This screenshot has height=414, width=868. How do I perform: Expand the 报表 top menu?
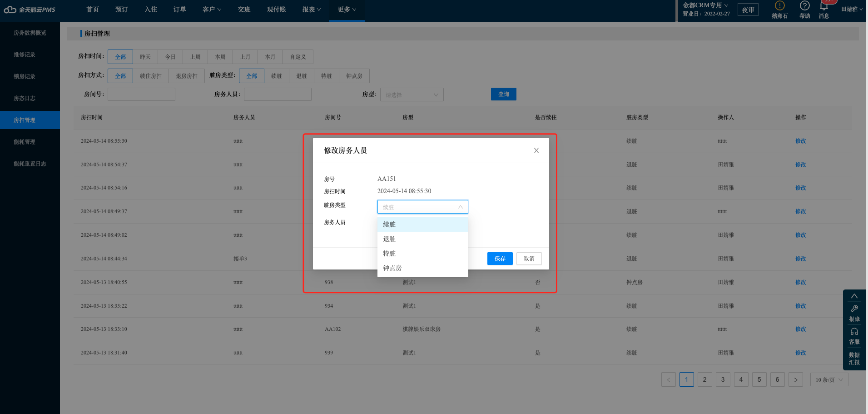[x=312, y=10]
